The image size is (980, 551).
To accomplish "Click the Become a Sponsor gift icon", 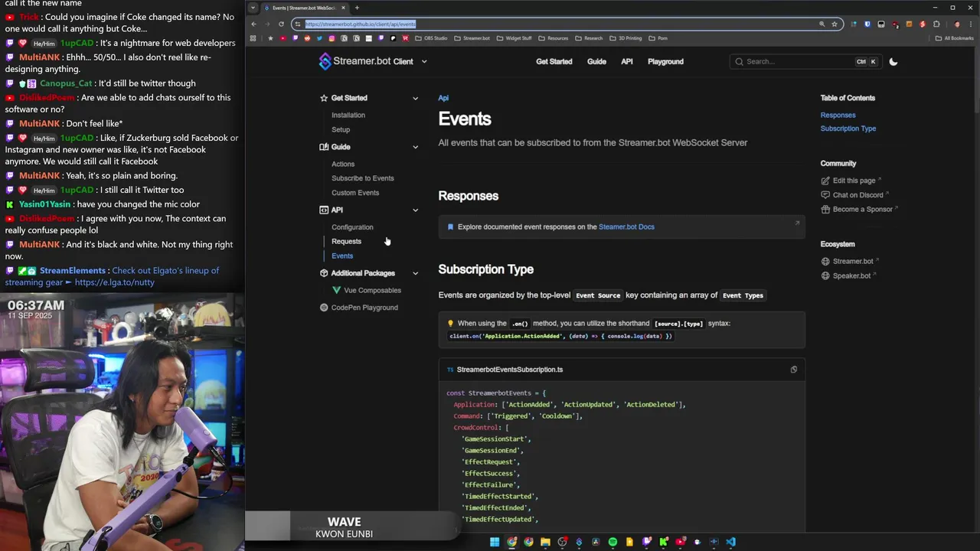I will 825,210.
